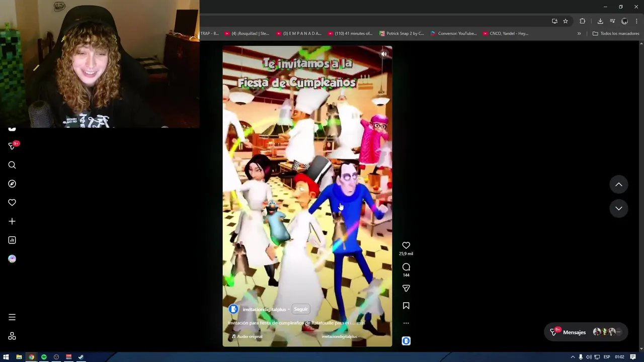Open the reel's three-dot options
Screen dimensions: 644x362
click(x=406, y=323)
